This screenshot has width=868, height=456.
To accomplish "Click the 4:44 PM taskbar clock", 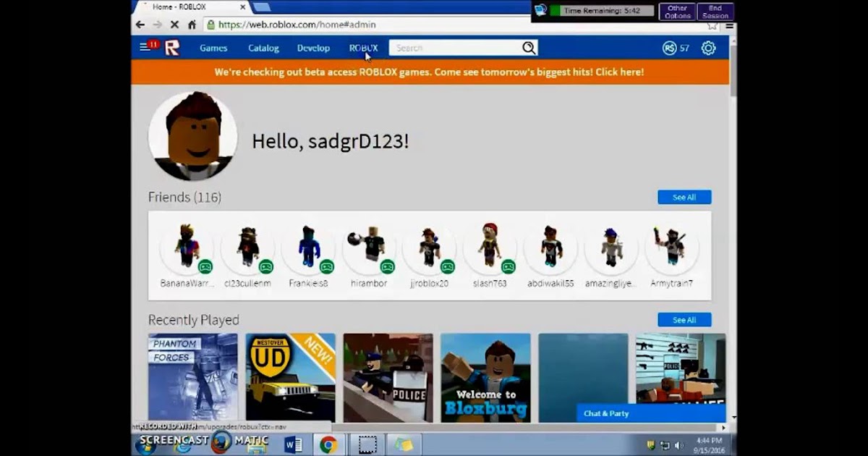I will click(709, 440).
